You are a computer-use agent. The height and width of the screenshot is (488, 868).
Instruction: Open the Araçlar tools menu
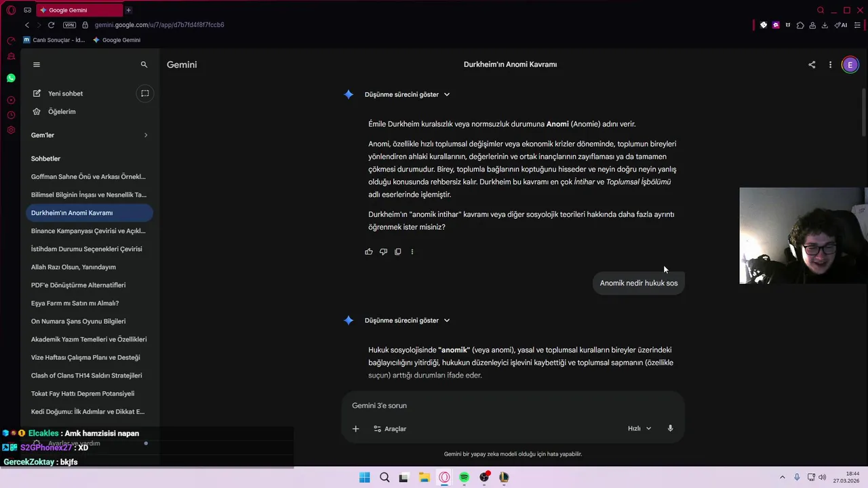coord(390,428)
